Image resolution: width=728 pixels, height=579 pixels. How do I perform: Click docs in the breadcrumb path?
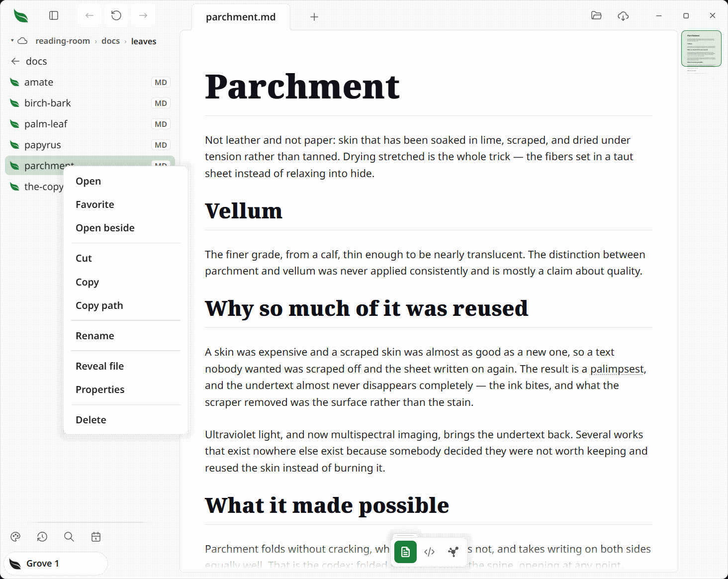(x=110, y=41)
